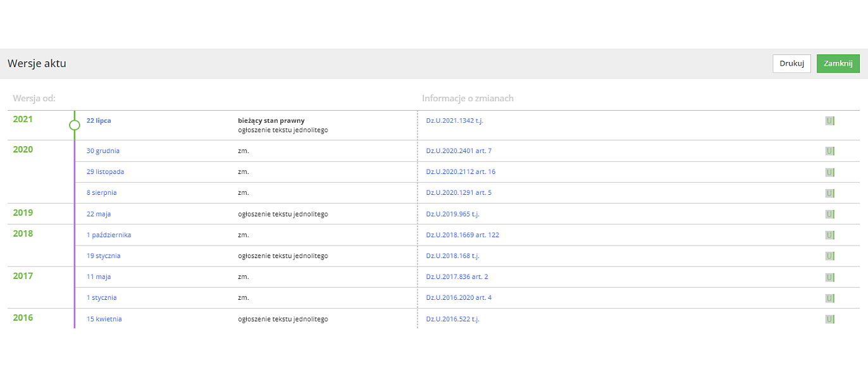Click the U icon in 15 kwietnia row
Viewport: 868px width, 384px height.
coord(829,319)
